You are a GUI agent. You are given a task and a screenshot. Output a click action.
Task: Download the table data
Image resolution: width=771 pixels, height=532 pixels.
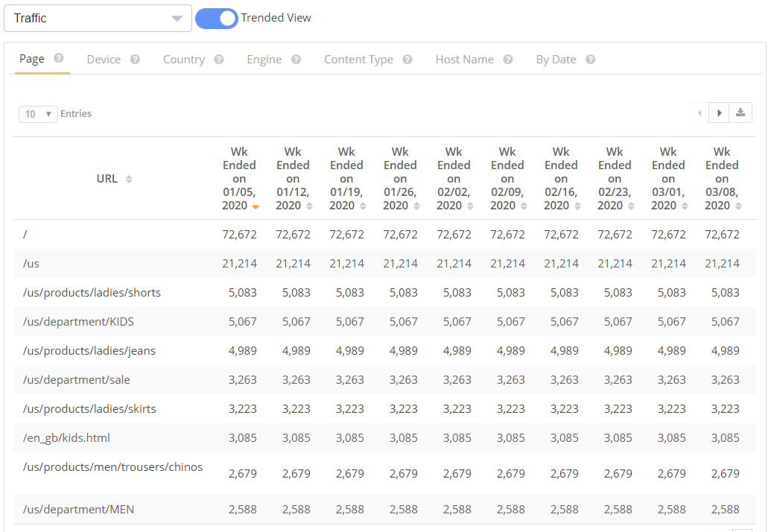coord(740,113)
